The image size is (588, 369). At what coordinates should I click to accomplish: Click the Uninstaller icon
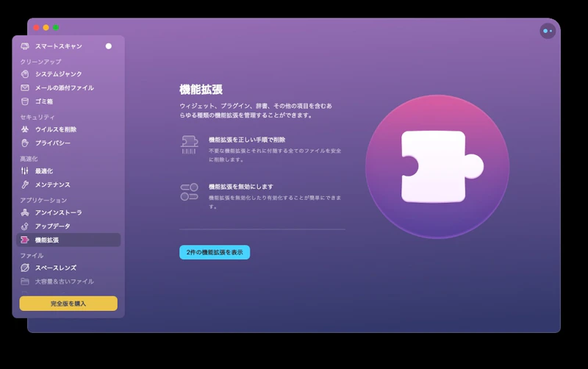pyautogui.click(x=25, y=212)
